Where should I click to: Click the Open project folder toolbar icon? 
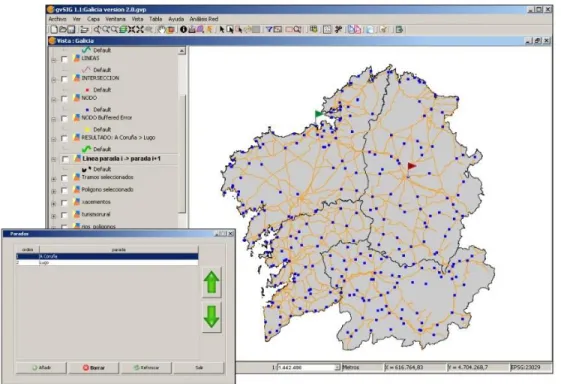pyautogui.click(x=63, y=29)
